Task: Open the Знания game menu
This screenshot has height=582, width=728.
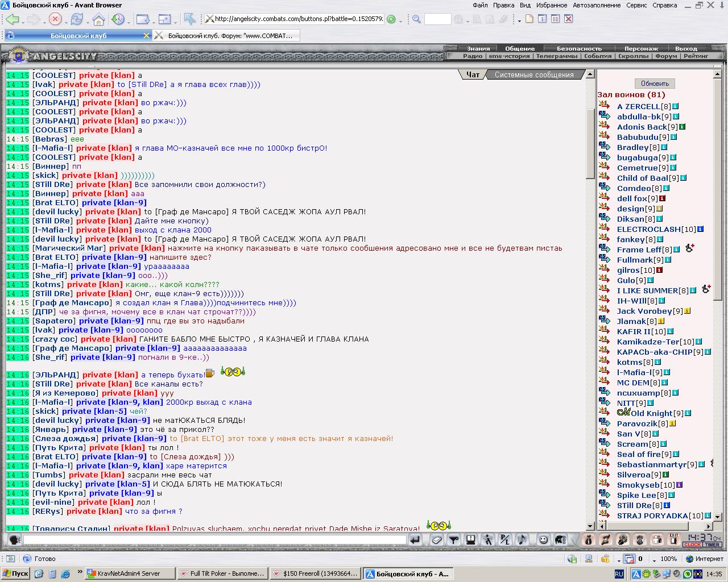Action: (478, 48)
